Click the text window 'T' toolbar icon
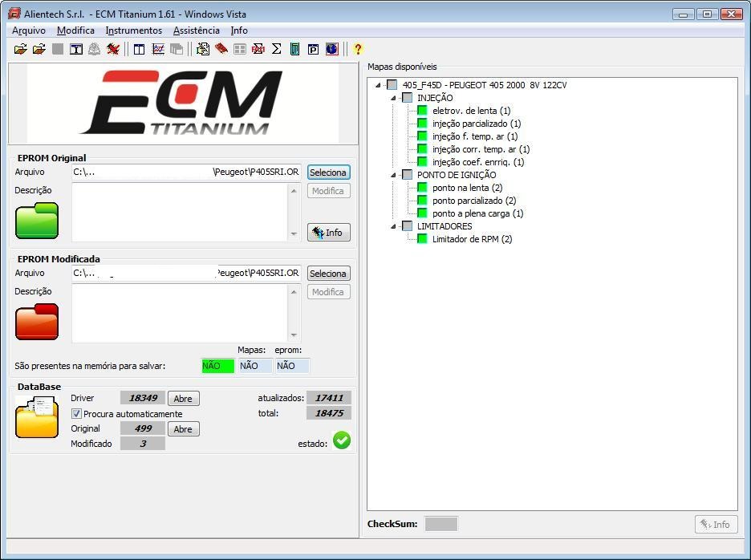 (x=76, y=49)
